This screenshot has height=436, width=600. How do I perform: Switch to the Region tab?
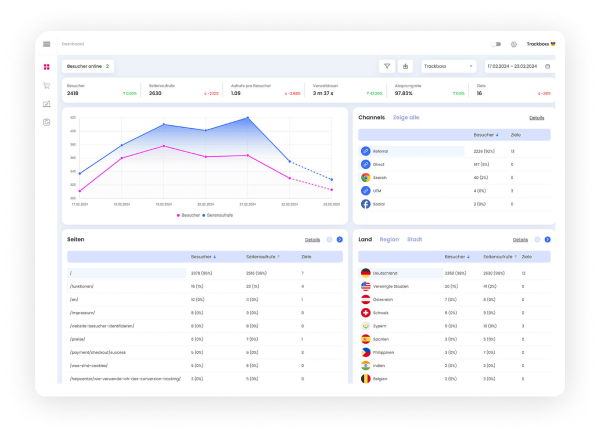(x=389, y=239)
